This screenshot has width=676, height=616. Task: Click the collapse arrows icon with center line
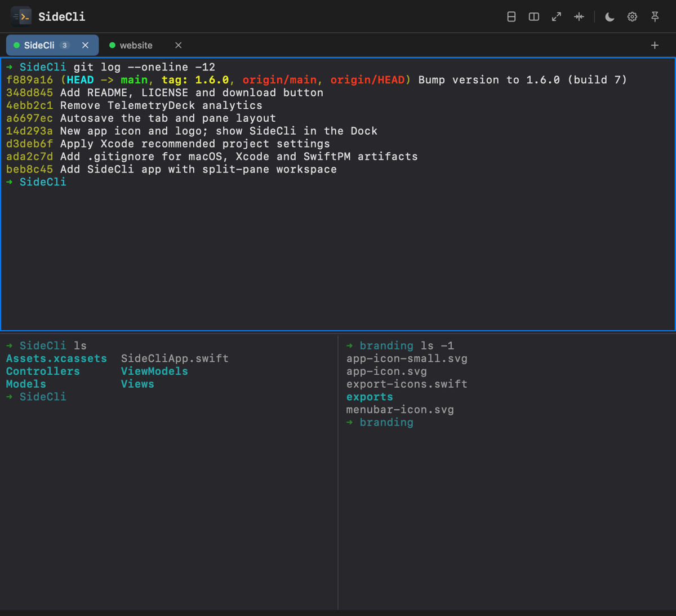[x=579, y=17]
